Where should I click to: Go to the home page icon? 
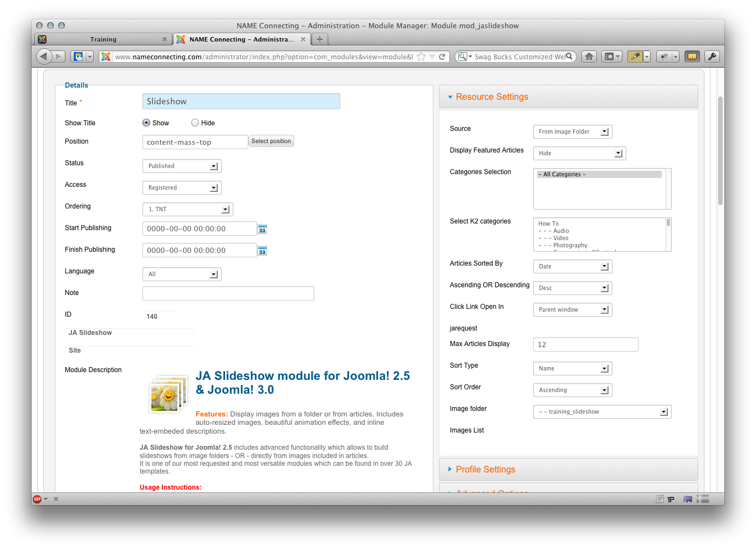(x=589, y=57)
